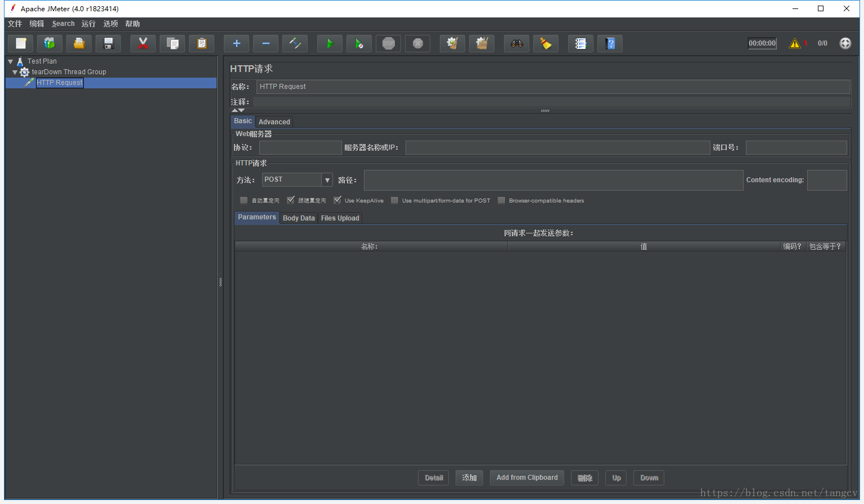Click the 端口号 port input field
Screen dimensions: 864x504
pos(796,147)
